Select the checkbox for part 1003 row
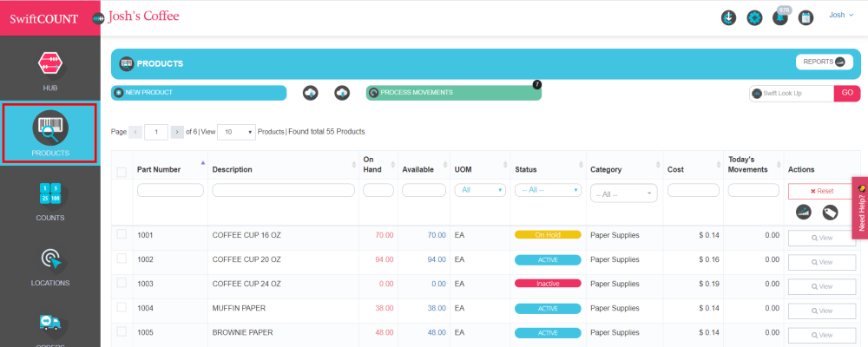 click(122, 283)
